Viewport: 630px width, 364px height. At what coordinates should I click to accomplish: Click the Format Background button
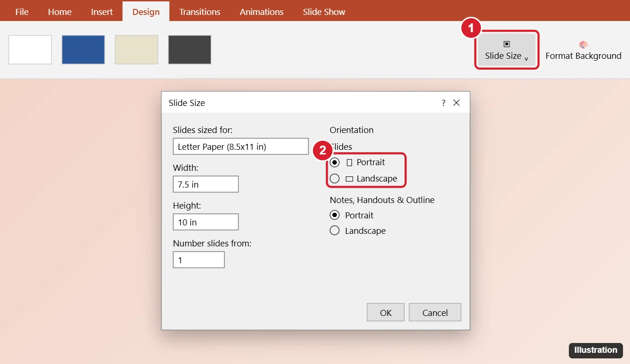(583, 50)
